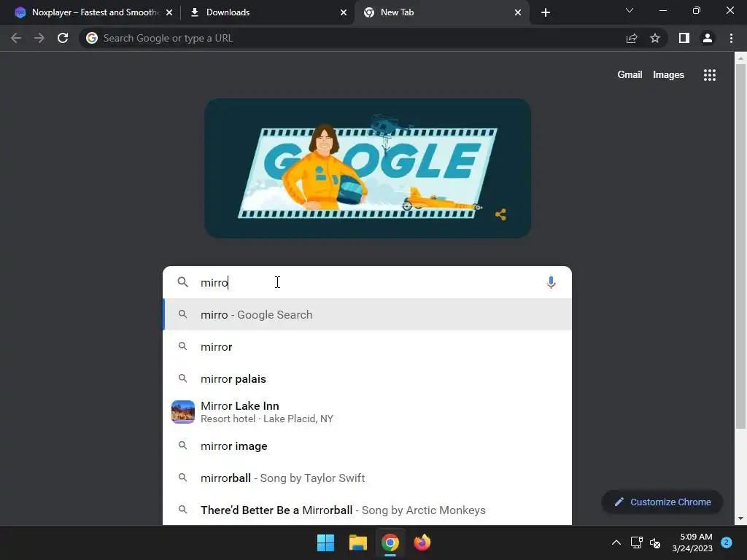
Task: Select the 'mirror' suggestion
Action: pyautogui.click(x=367, y=346)
